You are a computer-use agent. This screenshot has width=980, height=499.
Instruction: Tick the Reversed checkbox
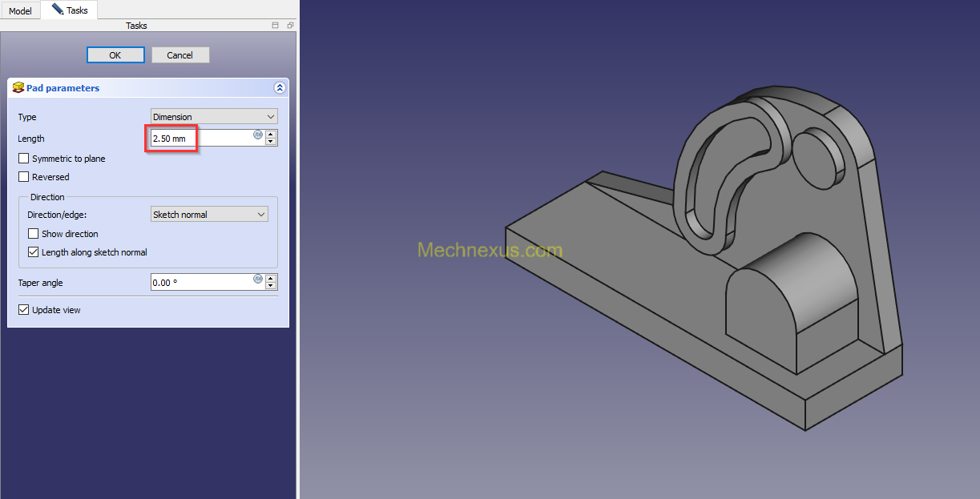[23, 177]
